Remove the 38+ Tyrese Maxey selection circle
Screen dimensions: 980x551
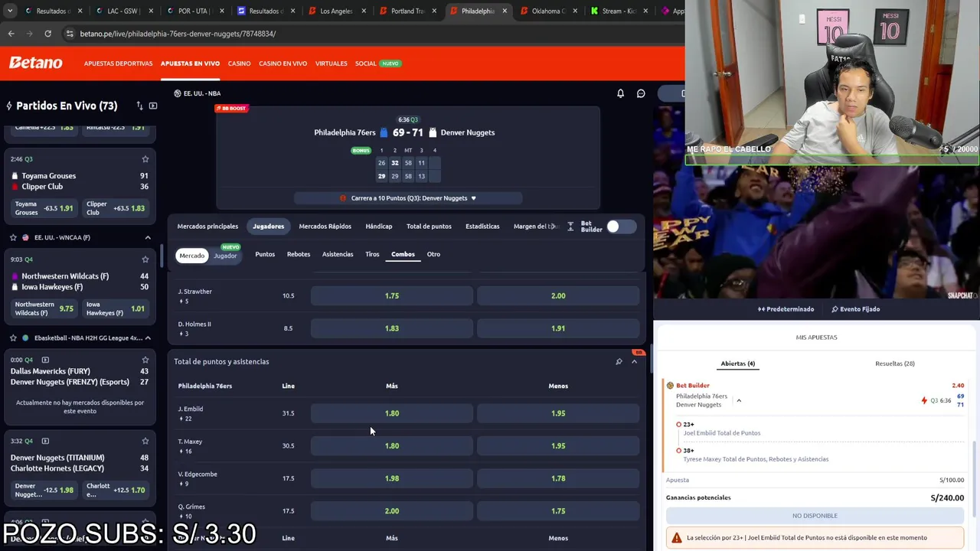678,450
